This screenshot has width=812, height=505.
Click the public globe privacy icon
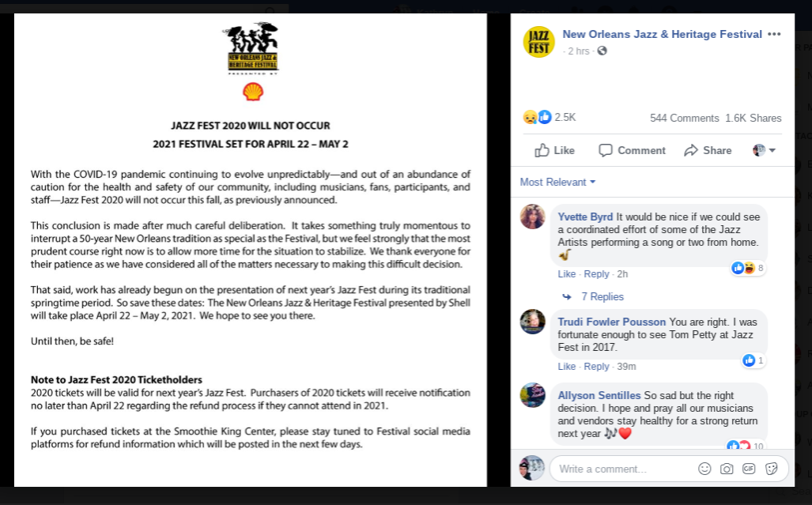[602, 51]
